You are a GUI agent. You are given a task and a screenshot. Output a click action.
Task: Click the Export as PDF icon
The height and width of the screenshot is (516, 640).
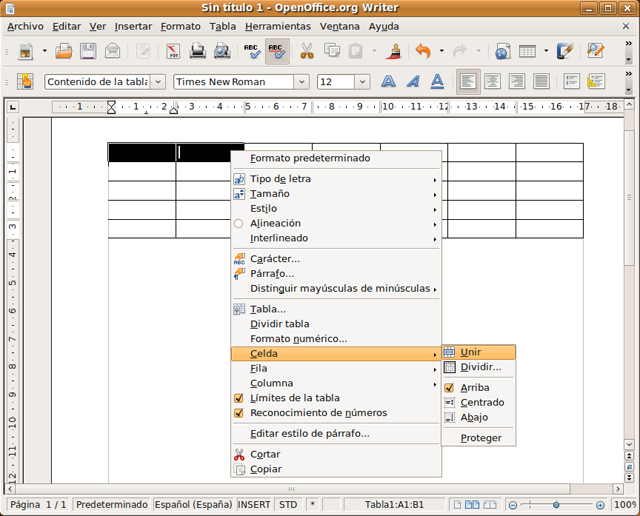(x=173, y=51)
